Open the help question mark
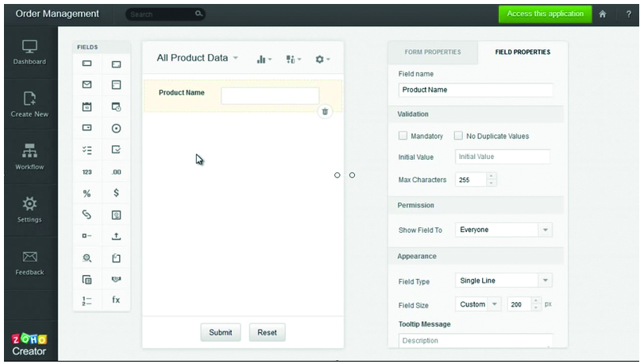This screenshot has height=364, width=644. 629,14
